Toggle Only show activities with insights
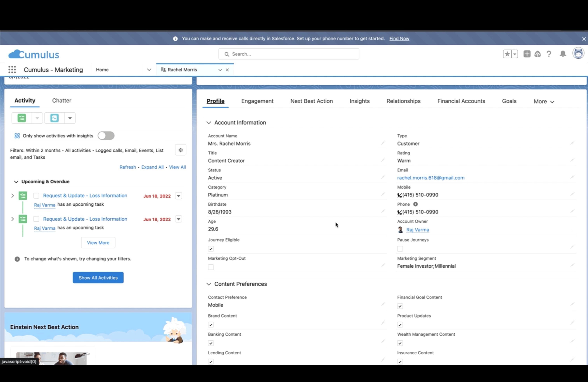 (106, 136)
